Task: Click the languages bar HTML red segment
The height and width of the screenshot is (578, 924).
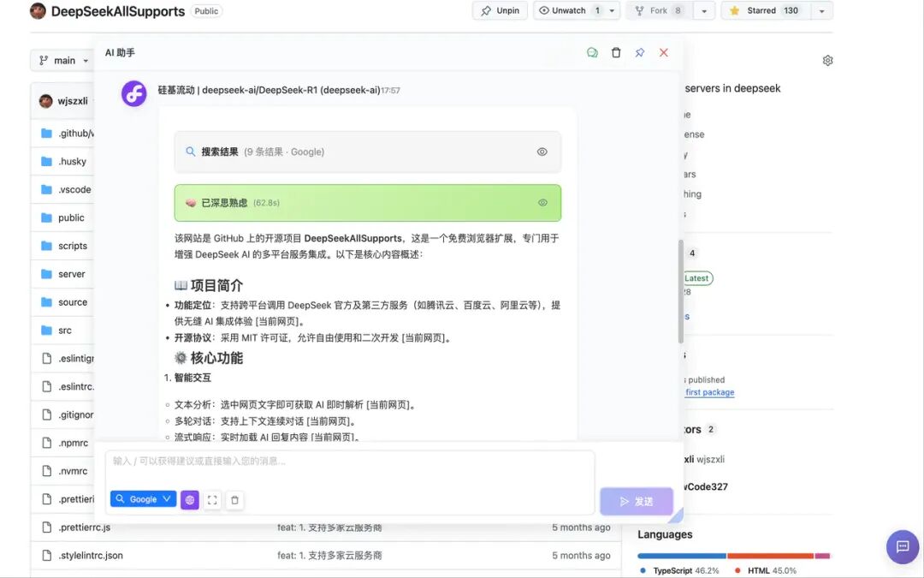Action: pyautogui.click(x=771, y=557)
